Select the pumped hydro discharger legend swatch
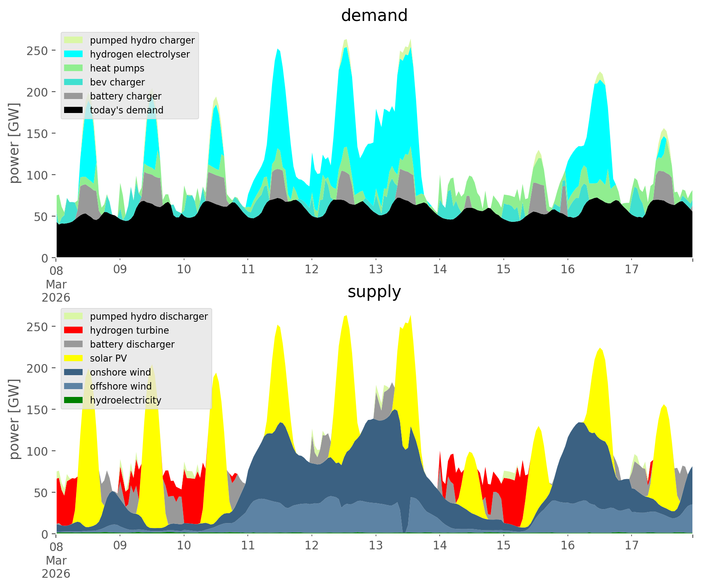Screen dimensions: 701x588 tap(74, 316)
